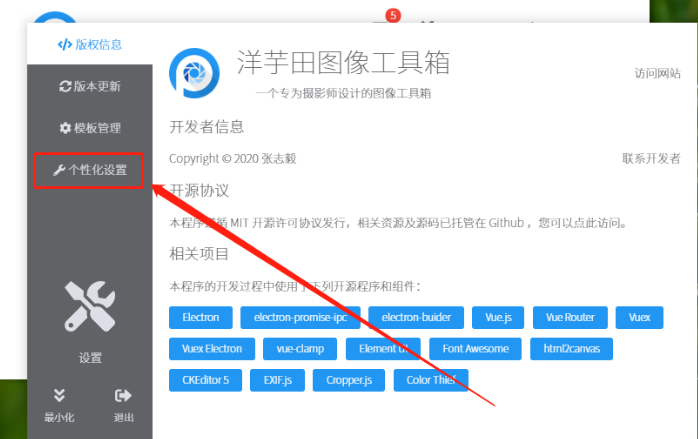Minimize using 最小化 double-chevron icon
The image size is (698, 439).
(x=59, y=395)
